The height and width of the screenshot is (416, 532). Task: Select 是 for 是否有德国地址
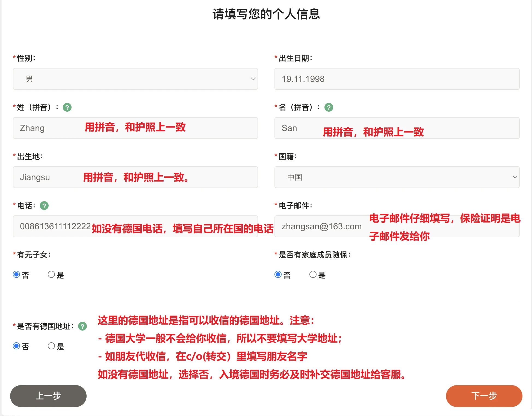(51, 346)
